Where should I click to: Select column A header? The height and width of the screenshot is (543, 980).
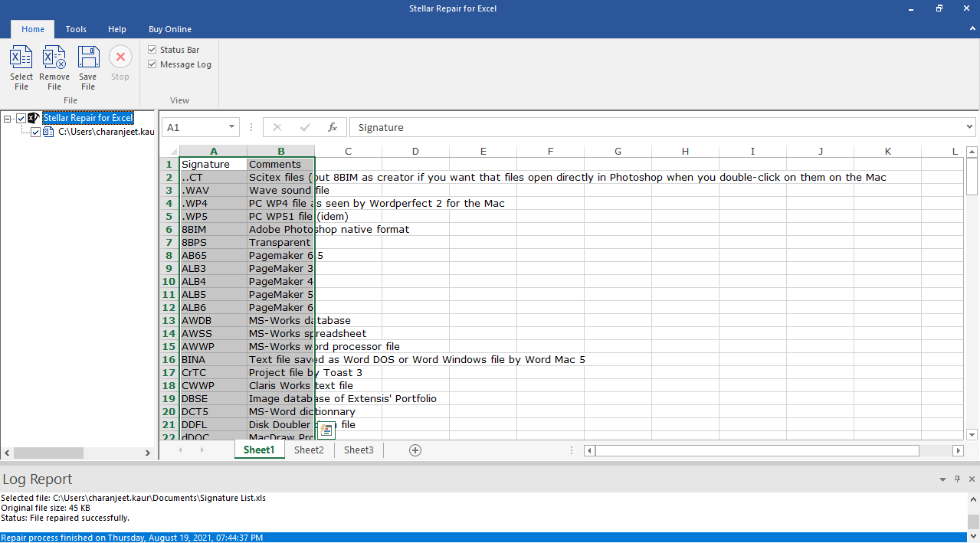click(213, 151)
